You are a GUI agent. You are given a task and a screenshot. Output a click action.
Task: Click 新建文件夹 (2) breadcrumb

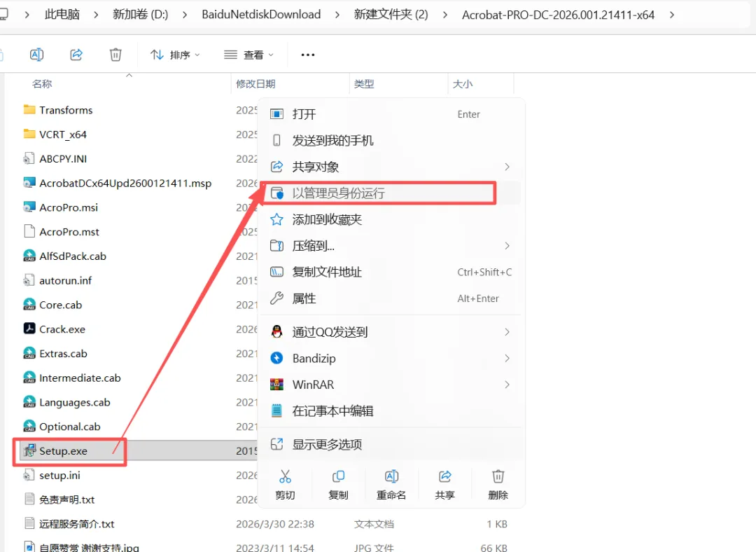[x=391, y=15]
